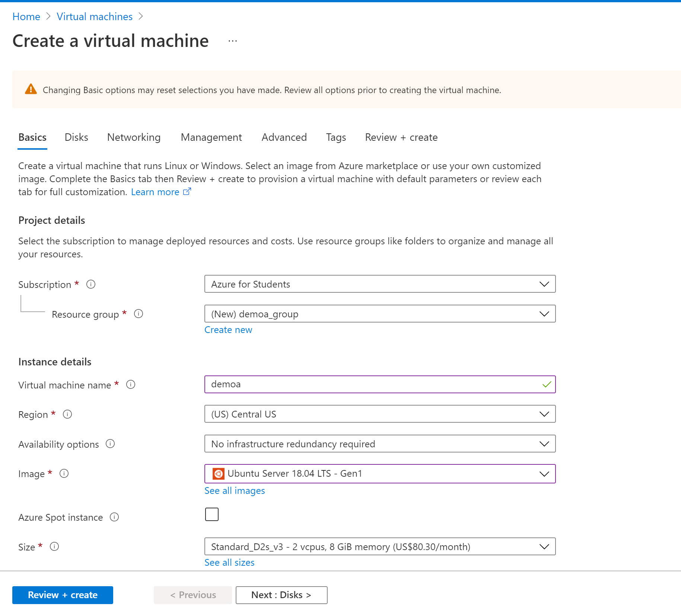681x616 pixels.
Task: Enable the Azure Spot instance checkbox
Action: pos(212,514)
